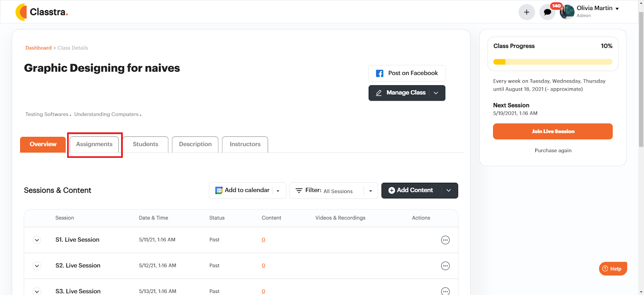Expand the Filter dropdown arrow
Screen dimensions: 644x295
coord(371,191)
